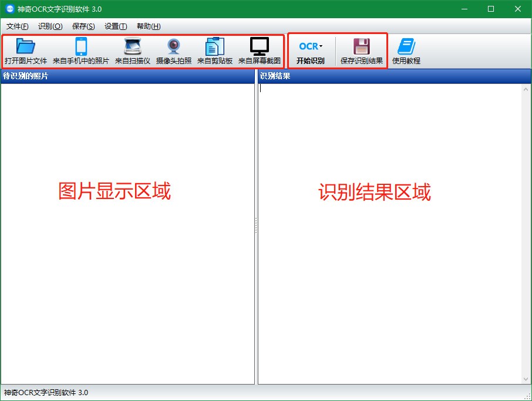
Task: Capture screen with 来自屏幕截图 icon
Action: 260,51
